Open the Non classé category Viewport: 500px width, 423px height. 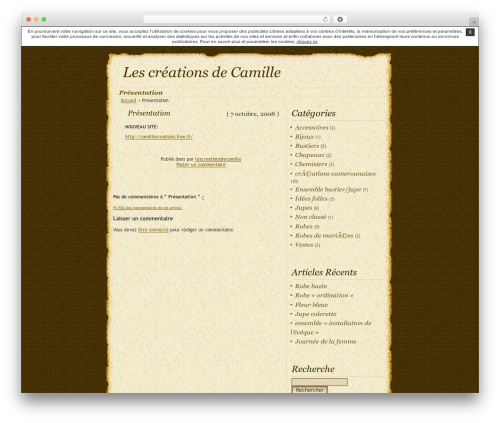pos(310,217)
